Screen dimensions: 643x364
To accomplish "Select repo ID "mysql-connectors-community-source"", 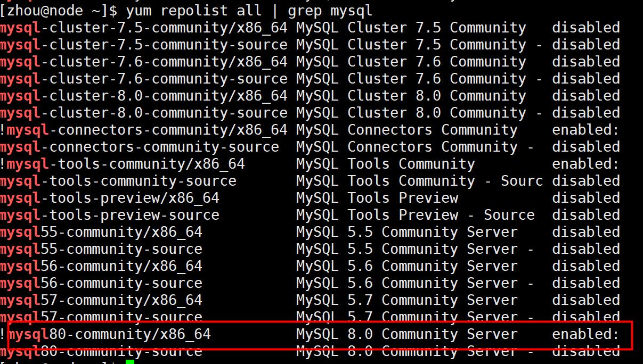I will click(140, 147).
